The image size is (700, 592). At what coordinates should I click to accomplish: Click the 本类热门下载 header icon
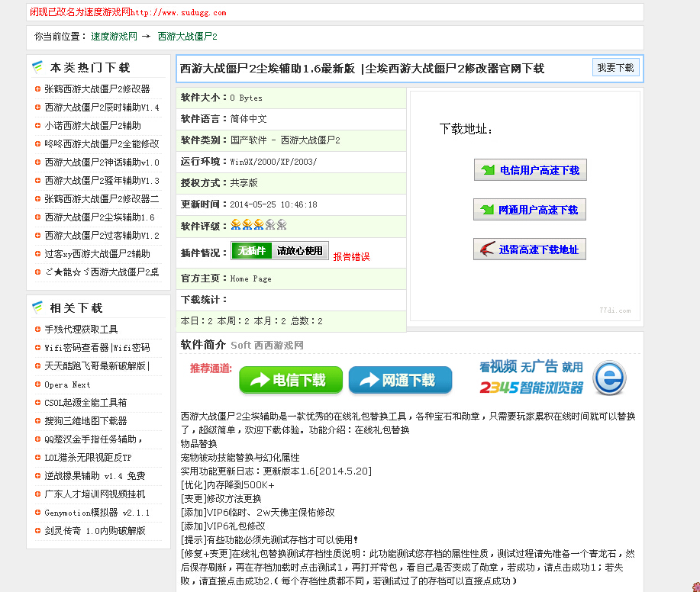pos(37,68)
